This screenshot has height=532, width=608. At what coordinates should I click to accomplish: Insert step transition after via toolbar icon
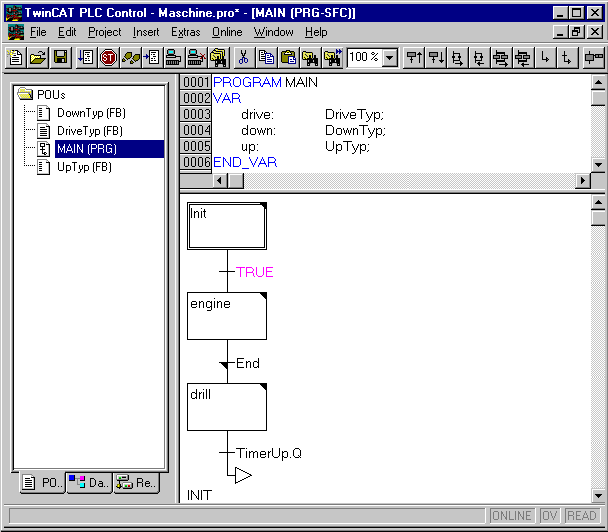pos(436,58)
